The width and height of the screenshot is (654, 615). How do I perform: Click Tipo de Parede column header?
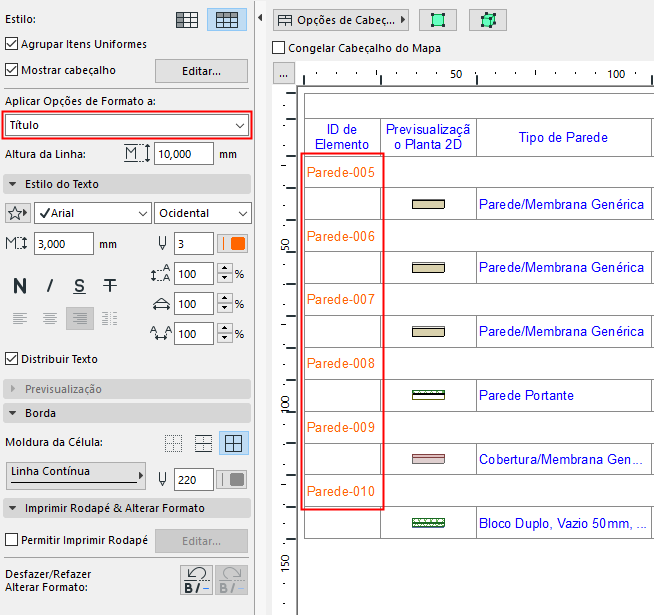(563, 137)
